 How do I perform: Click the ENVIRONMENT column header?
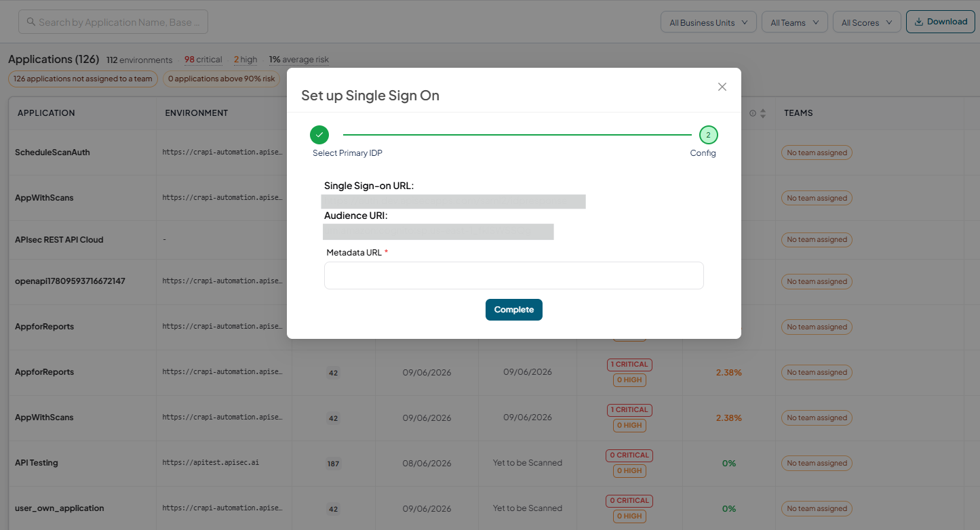(197, 113)
